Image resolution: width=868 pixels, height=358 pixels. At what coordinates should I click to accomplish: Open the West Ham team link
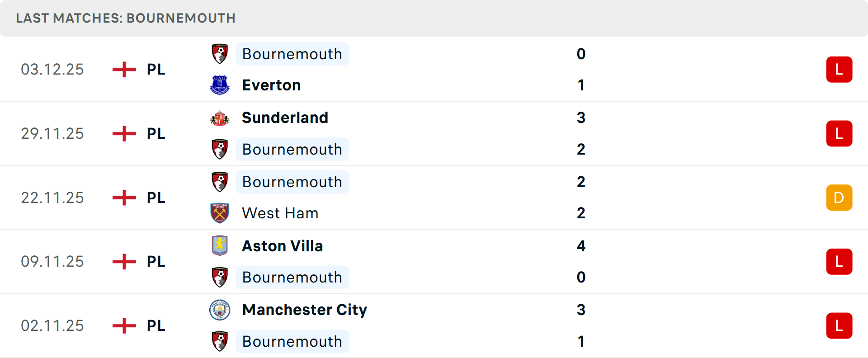pyautogui.click(x=280, y=213)
